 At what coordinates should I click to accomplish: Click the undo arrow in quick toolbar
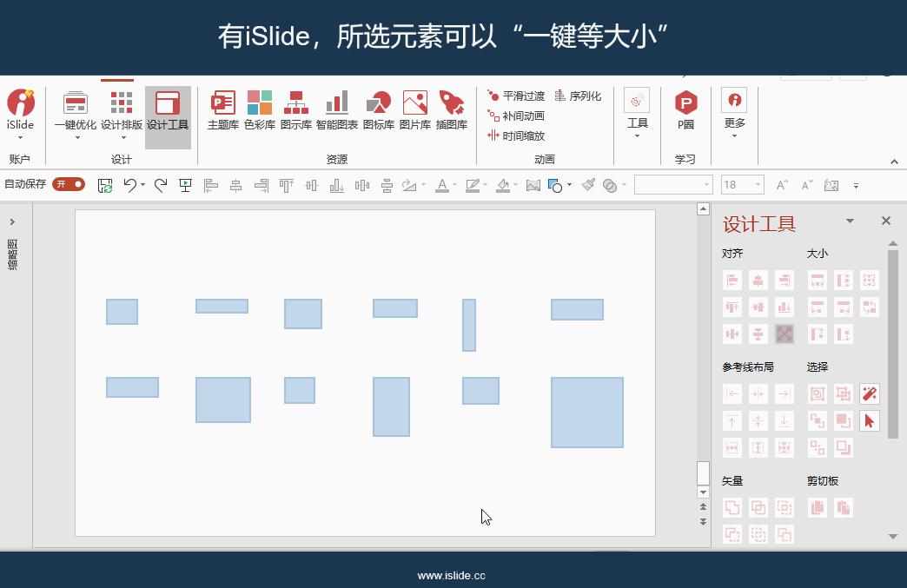click(130, 185)
